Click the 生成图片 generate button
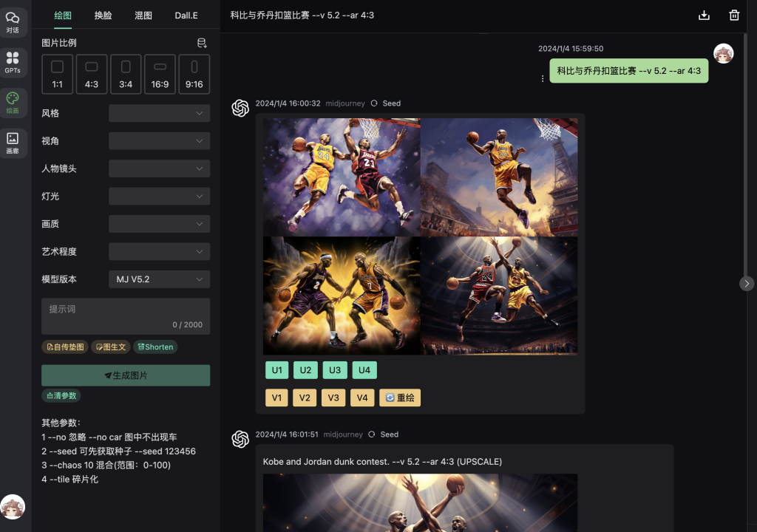 [x=125, y=375]
